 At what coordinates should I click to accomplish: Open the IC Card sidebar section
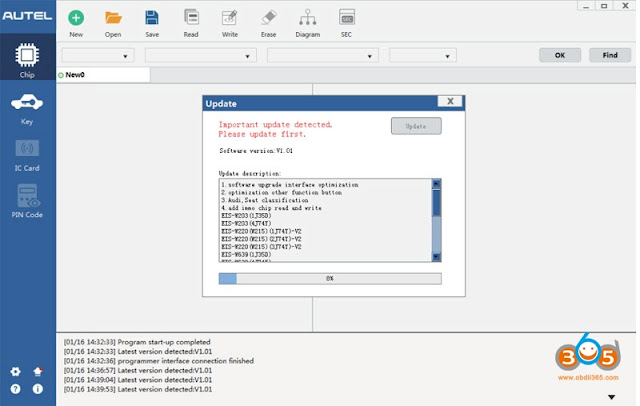[x=27, y=155]
